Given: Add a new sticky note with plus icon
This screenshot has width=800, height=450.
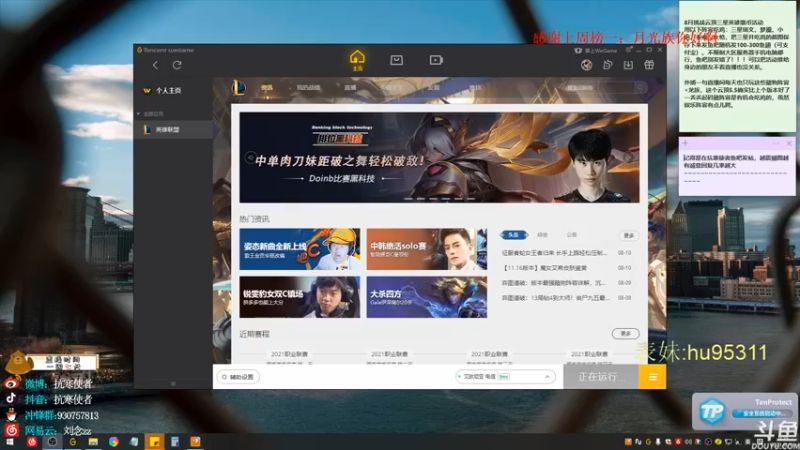Looking at the screenshot, I should coord(685,143).
